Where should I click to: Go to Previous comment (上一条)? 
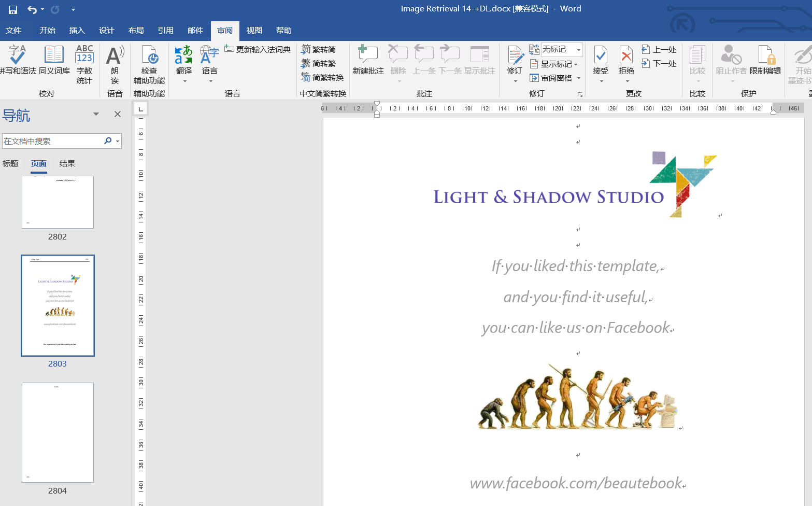pos(424,60)
